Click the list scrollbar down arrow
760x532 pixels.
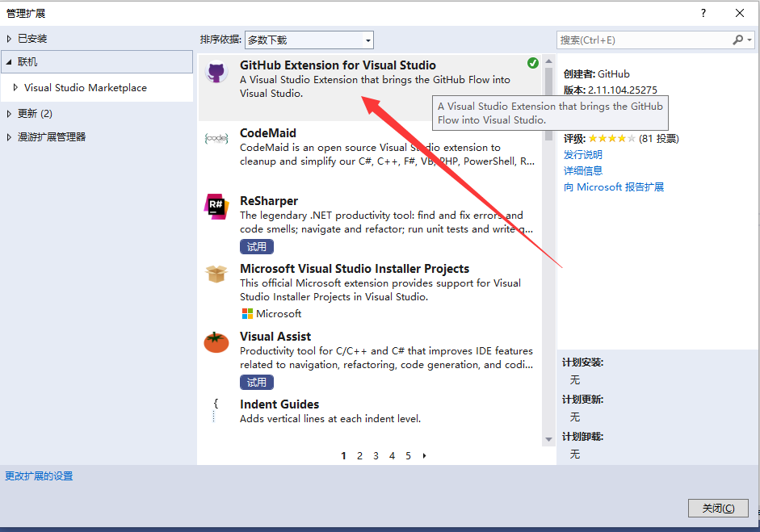[x=548, y=439]
